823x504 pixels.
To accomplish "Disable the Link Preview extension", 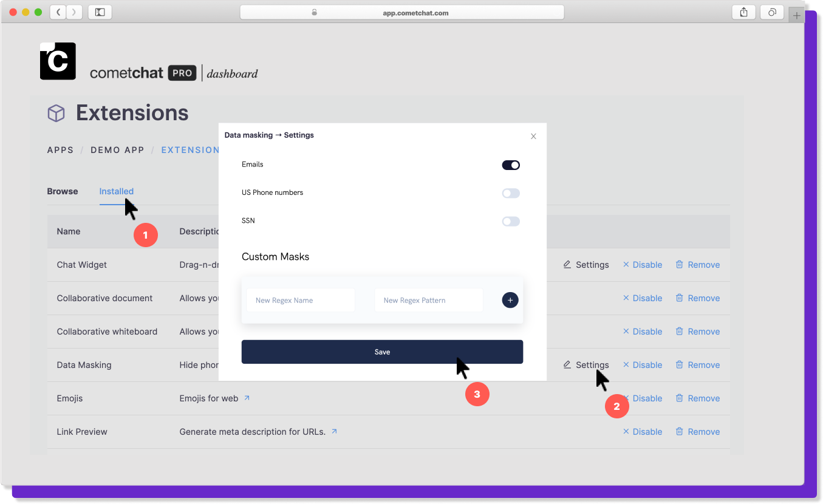I will pos(643,432).
